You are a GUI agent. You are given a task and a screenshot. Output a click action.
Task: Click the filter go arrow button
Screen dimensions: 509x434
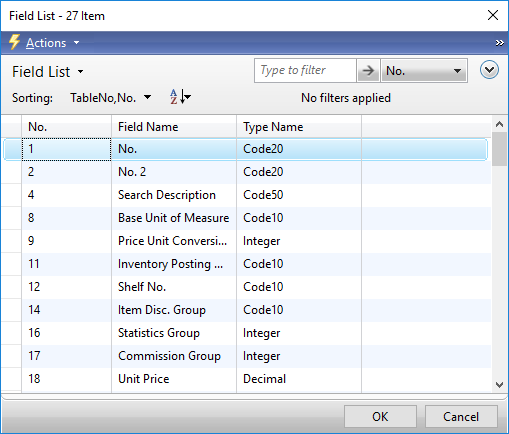tap(368, 71)
